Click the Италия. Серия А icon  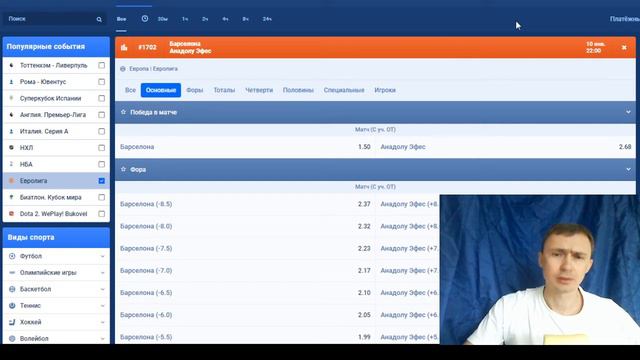[x=11, y=131]
